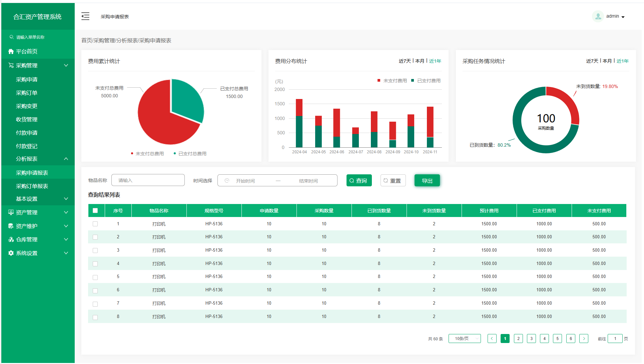
Task: Click the home icon for 平台首页
Action: (x=11, y=51)
